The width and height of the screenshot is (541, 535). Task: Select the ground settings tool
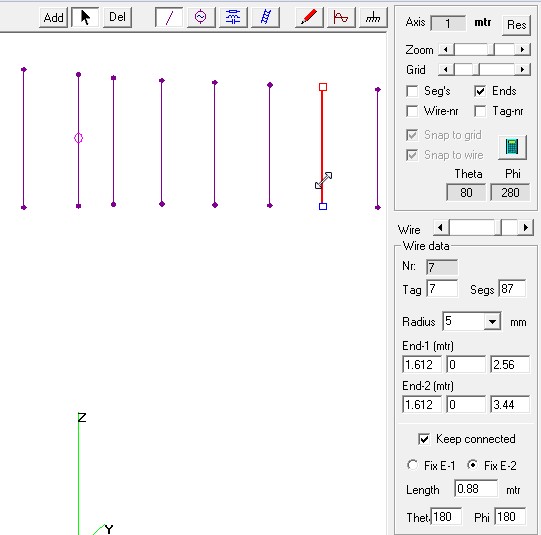point(373,17)
